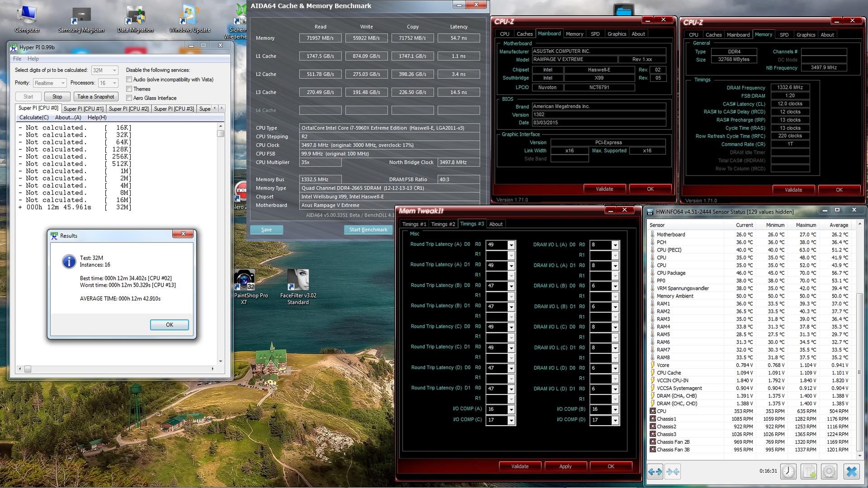Launch PaintShop Pro X7 from the desktop

click(244, 287)
